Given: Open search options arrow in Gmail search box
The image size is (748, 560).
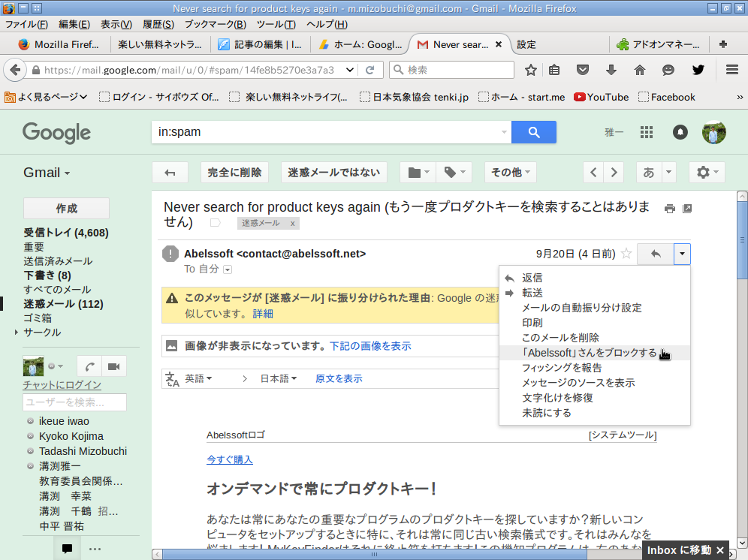Looking at the screenshot, I should click(504, 132).
